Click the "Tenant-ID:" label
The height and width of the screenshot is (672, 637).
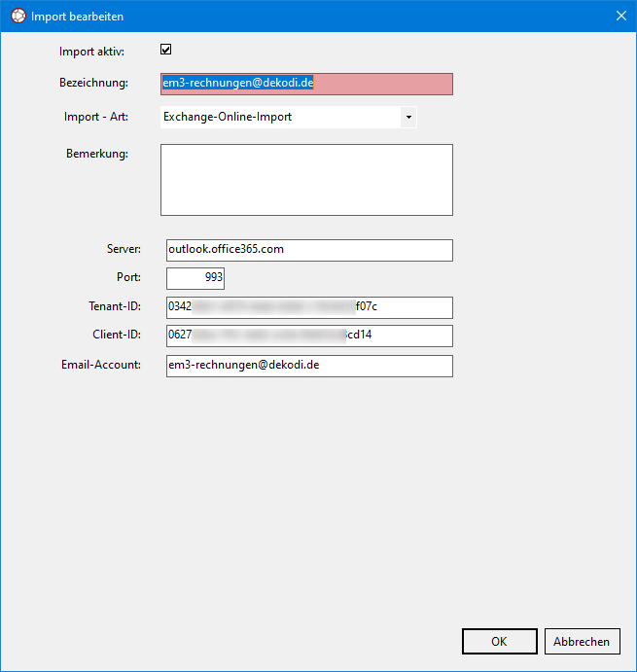(x=115, y=307)
